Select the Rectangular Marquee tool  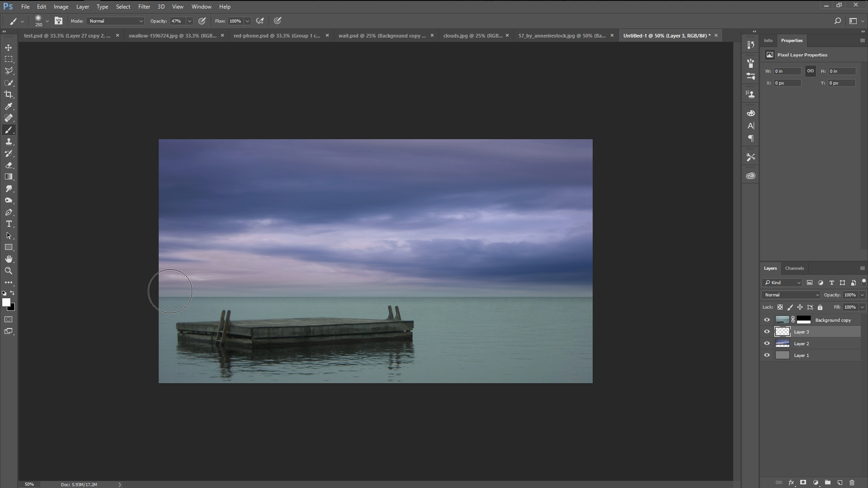coord(9,59)
